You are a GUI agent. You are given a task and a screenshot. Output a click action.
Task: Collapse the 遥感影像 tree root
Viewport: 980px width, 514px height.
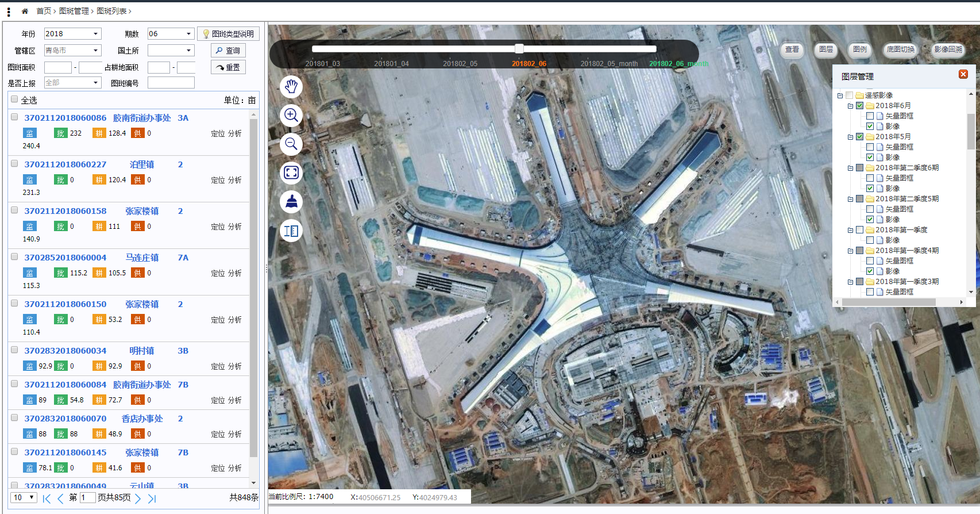point(840,95)
